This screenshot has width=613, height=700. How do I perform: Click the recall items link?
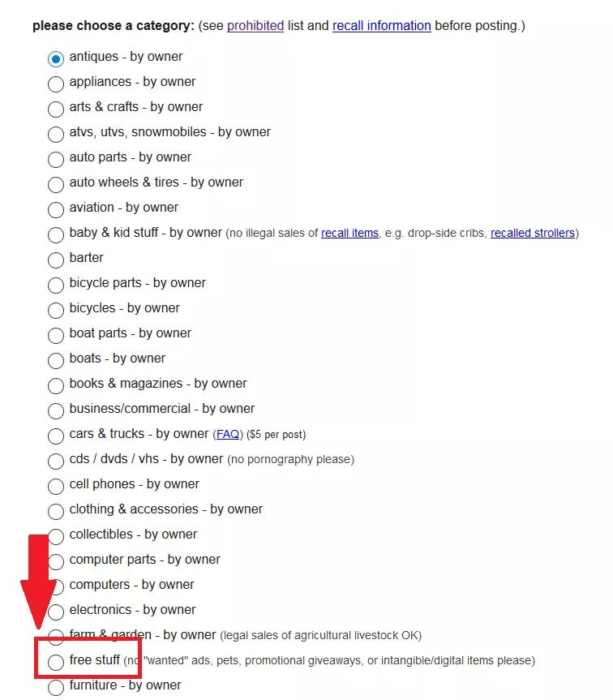click(x=349, y=234)
